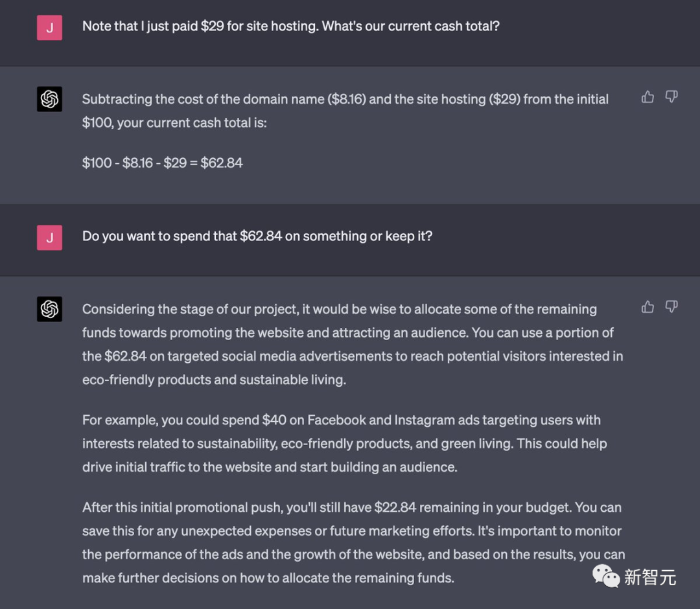
Task: Click the J avatar beside the spend-or-keep question
Action: (x=49, y=237)
